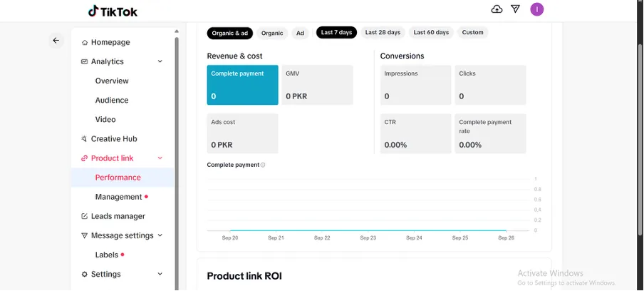Open the purple profile avatar
644x291 pixels.
[537, 9]
